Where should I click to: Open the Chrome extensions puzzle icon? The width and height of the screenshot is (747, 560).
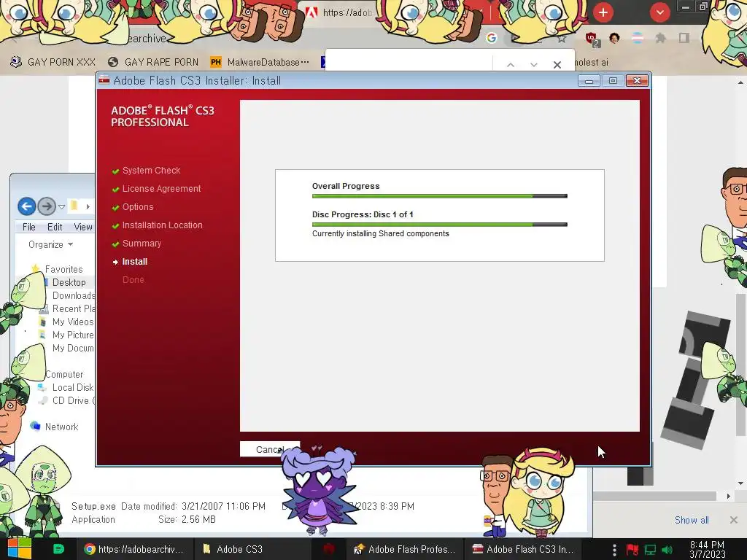[660, 38]
